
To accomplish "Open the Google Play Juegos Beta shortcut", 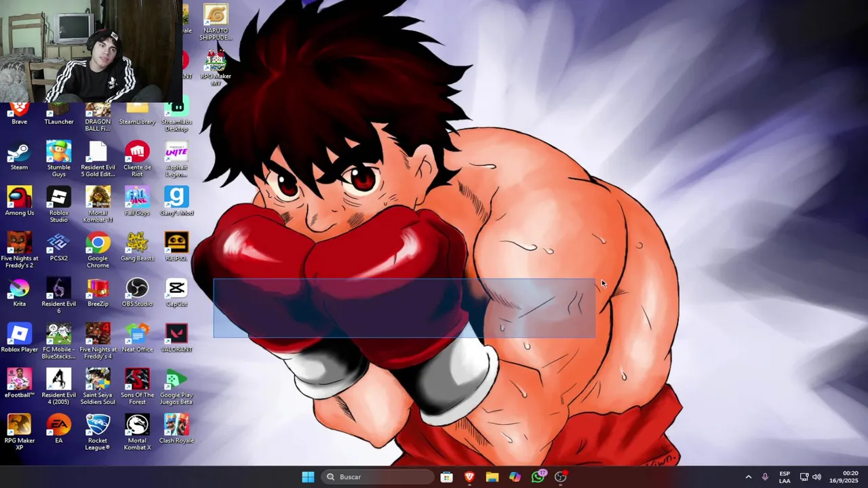I will (x=176, y=386).
